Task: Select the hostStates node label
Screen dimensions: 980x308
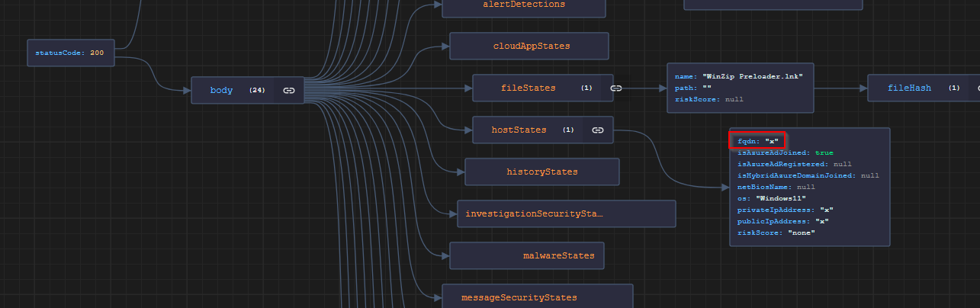Action: coord(519,130)
